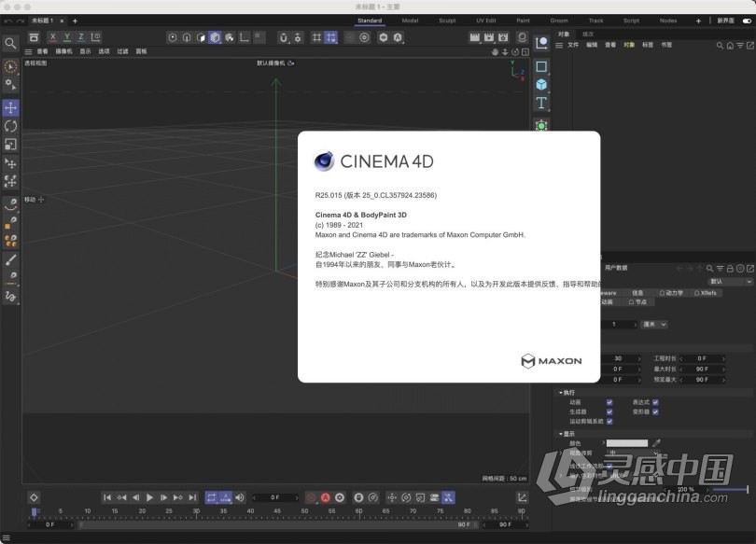Expand the 颜色 color chevron
Viewport: 756px width, 544px height.
click(x=603, y=443)
